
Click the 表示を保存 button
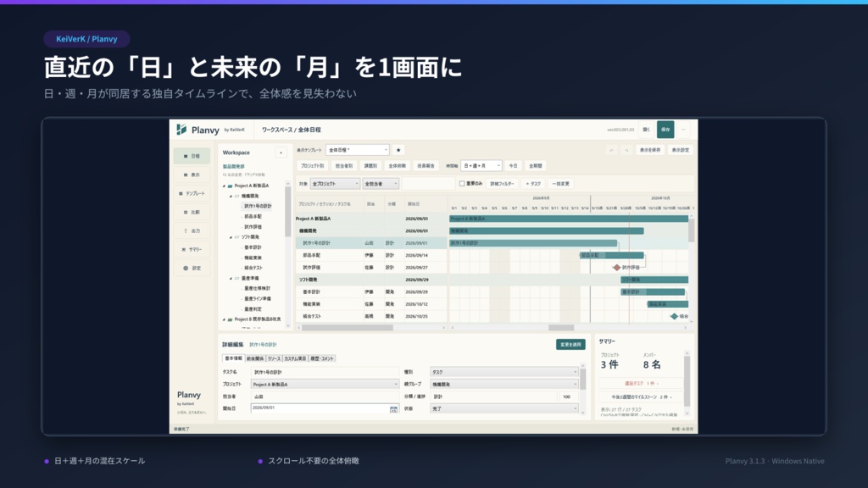point(650,150)
